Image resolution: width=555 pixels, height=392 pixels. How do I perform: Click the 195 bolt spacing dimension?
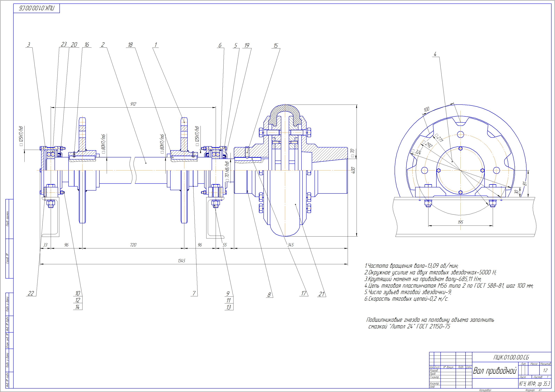pyautogui.click(x=460, y=222)
